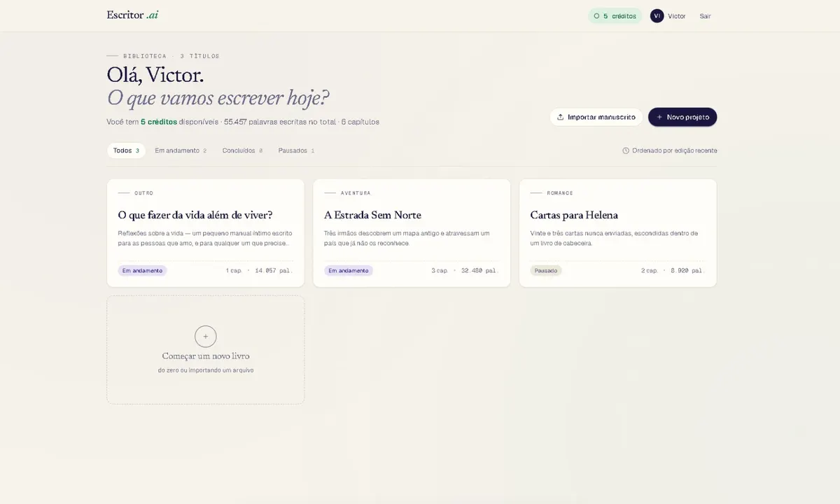
Task: Open Ordenado por edição recente sorting
Action: (x=669, y=150)
